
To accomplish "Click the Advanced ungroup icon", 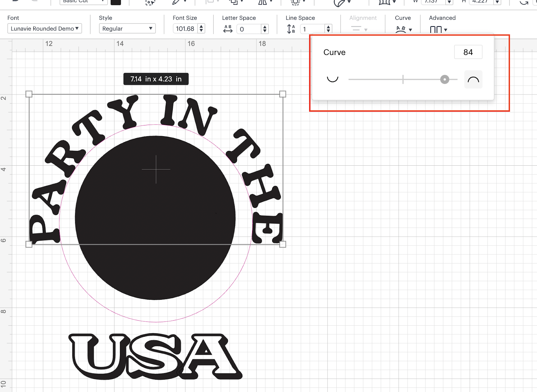I will pyautogui.click(x=436, y=30).
